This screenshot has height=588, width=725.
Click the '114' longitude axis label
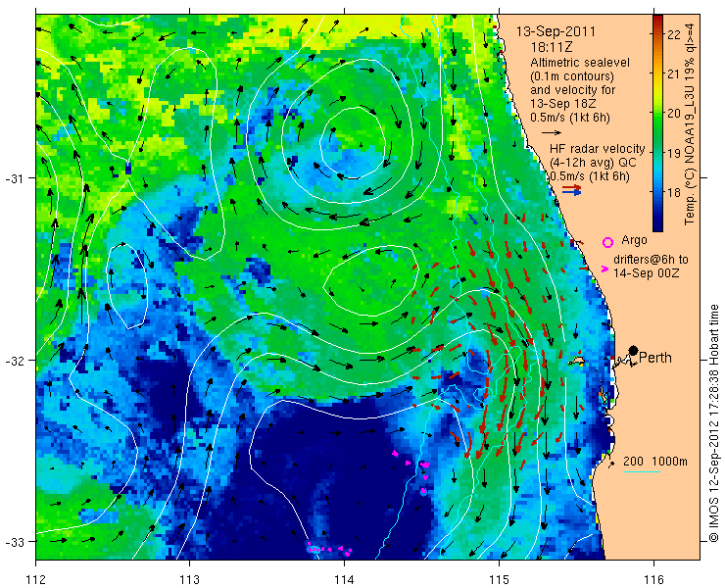pos(345,579)
